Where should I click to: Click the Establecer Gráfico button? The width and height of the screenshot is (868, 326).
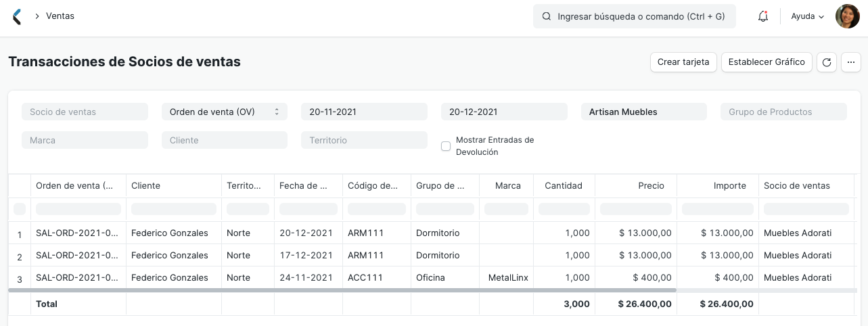[x=767, y=62]
